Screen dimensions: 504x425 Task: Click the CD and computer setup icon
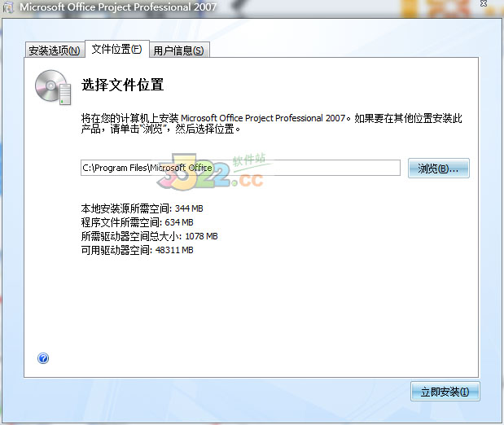point(53,87)
